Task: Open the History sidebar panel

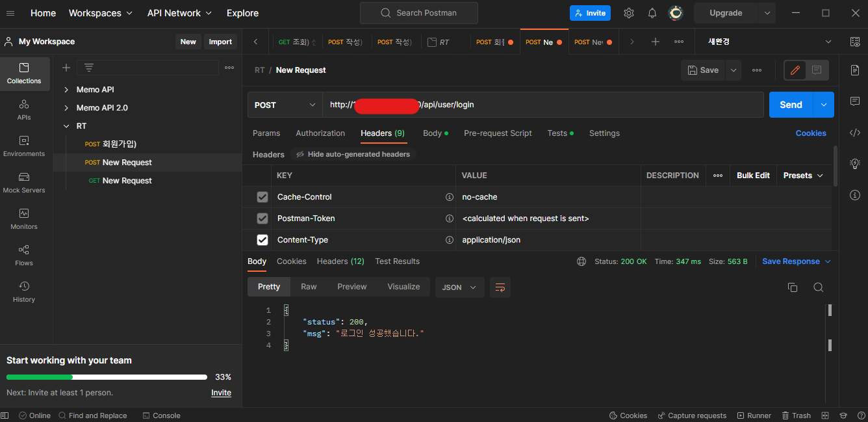Action: tap(25, 292)
